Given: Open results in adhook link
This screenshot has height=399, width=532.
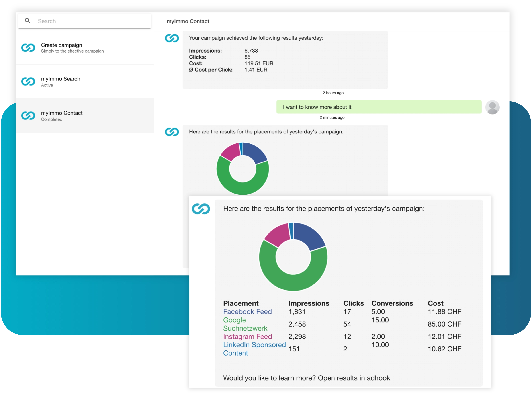Looking at the screenshot, I should [354, 378].
